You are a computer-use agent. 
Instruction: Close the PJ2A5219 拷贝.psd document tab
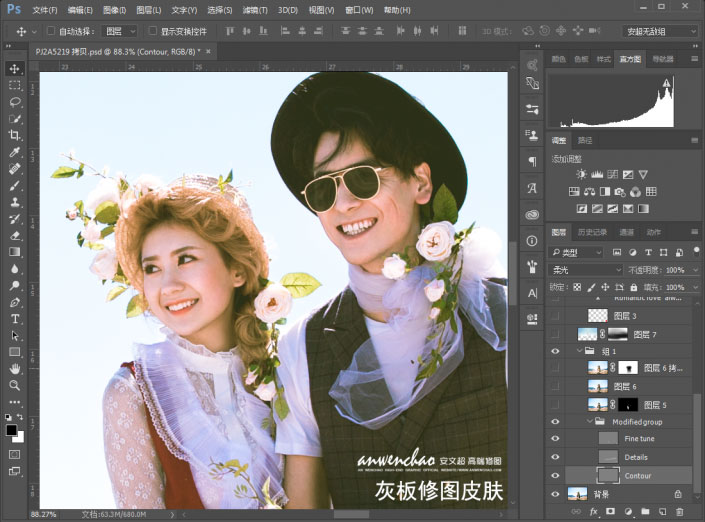coord(208,52)
